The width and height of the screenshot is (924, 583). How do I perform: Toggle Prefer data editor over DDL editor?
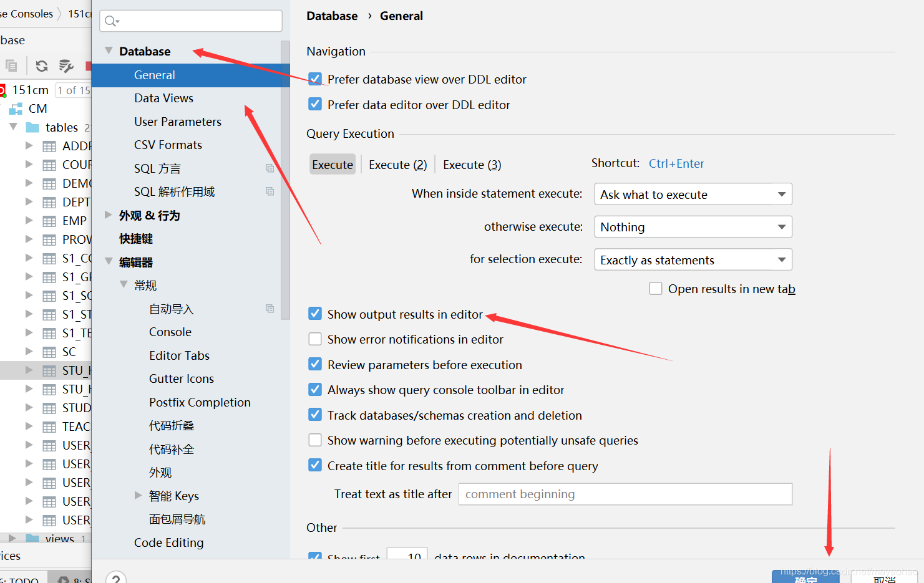tap(315, 104)
